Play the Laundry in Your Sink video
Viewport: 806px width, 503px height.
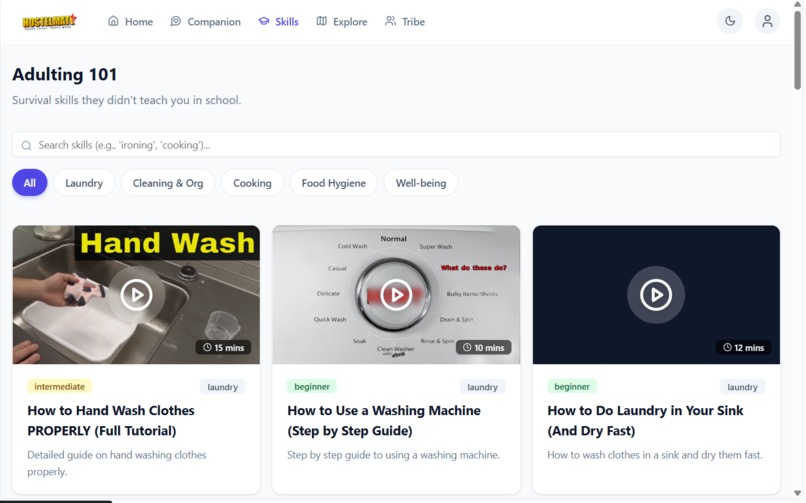656,295
